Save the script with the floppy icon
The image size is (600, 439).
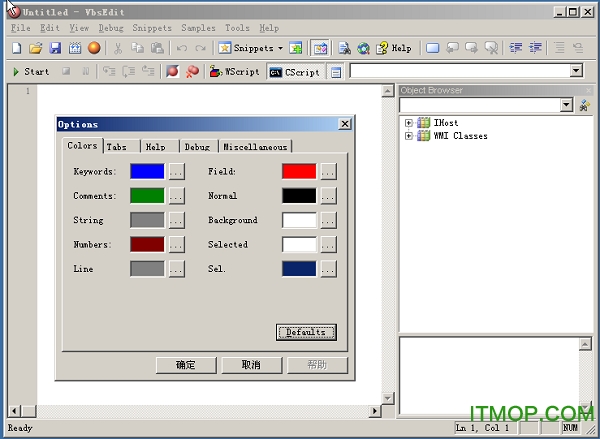point(55,48)
